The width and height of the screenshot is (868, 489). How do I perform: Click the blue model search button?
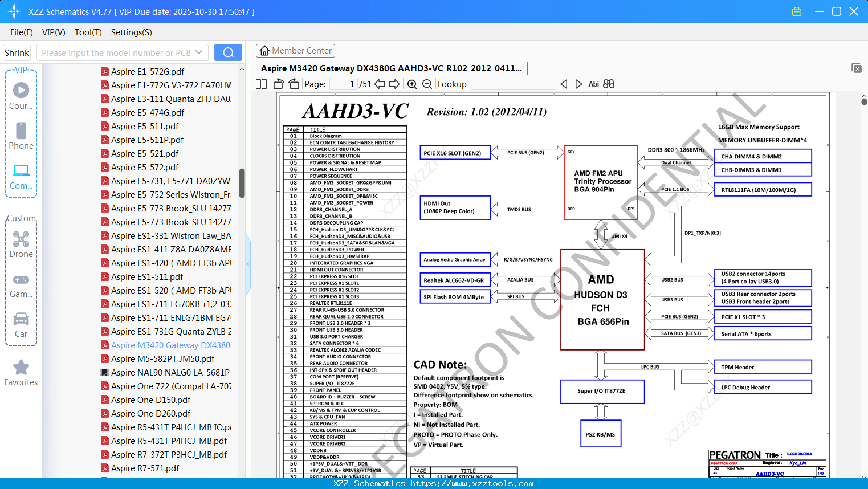pos(228,52)
